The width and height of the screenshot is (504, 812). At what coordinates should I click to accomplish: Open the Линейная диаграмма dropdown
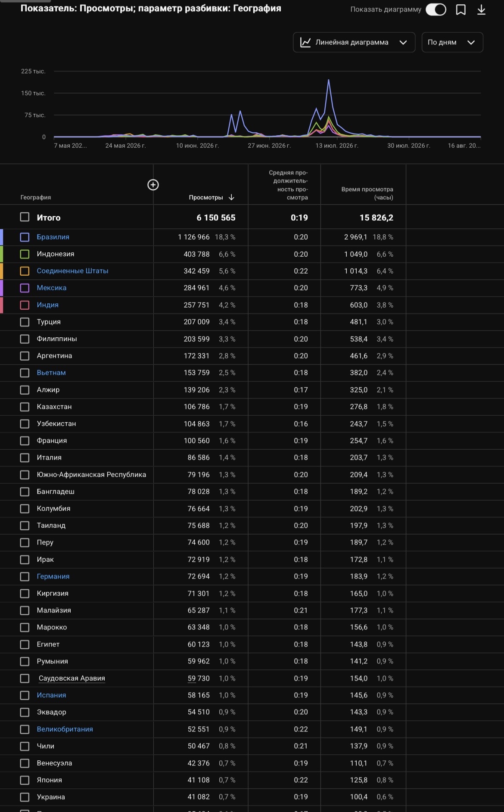click(354, 42)
